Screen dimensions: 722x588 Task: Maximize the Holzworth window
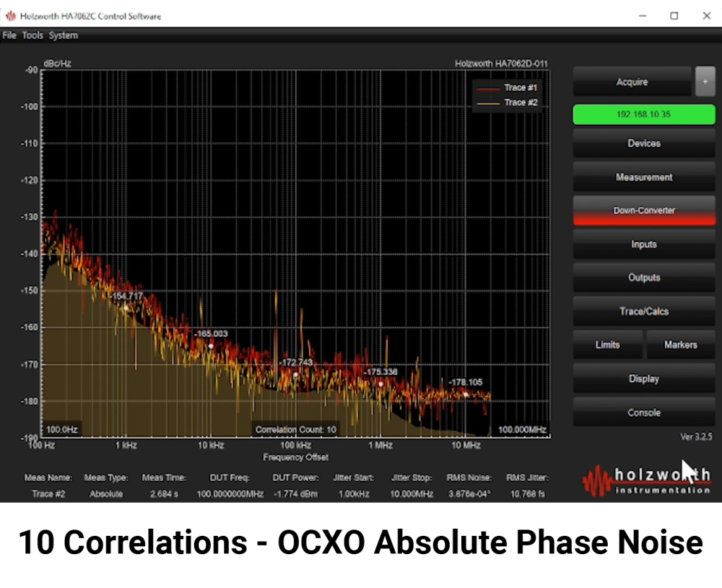click(x=674, y=16)
